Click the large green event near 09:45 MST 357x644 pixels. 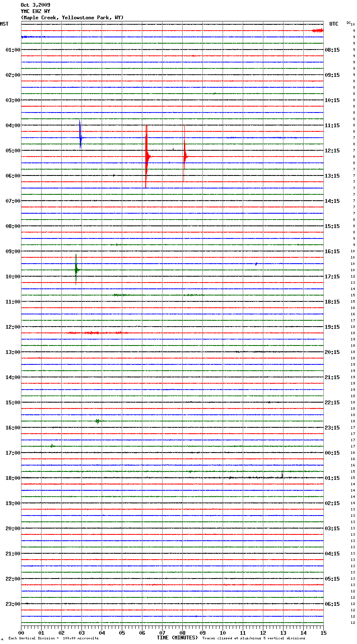pyautogui.click(x=76, y=270)
